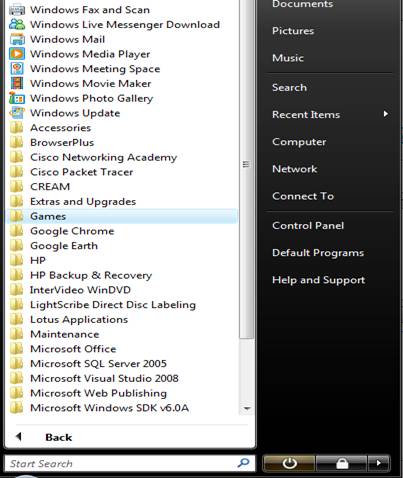
Task: Click the Start Search input field
Action: coord(130,464)
